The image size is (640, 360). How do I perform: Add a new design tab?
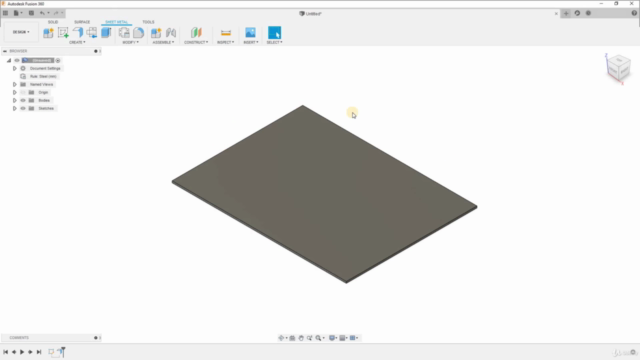point(566,13)
